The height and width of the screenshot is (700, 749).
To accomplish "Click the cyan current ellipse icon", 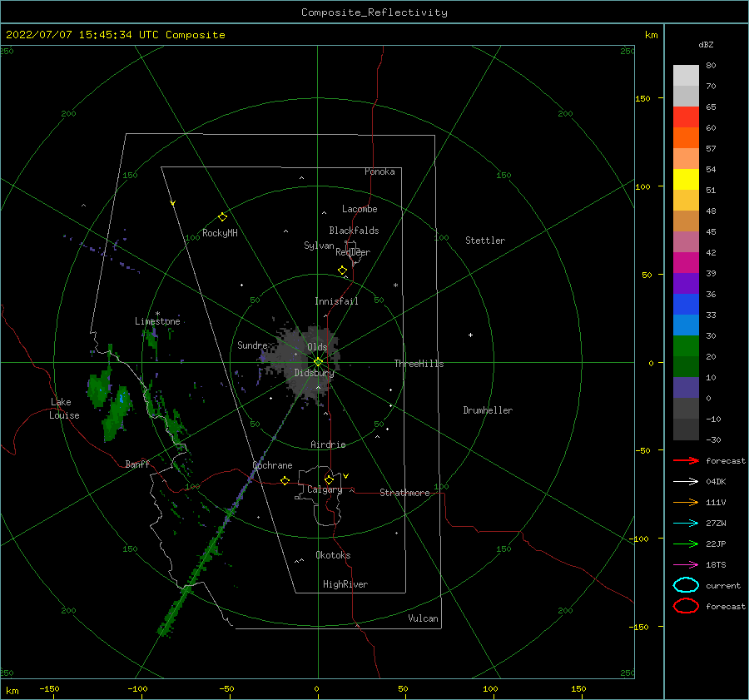I will pos(686,585).
